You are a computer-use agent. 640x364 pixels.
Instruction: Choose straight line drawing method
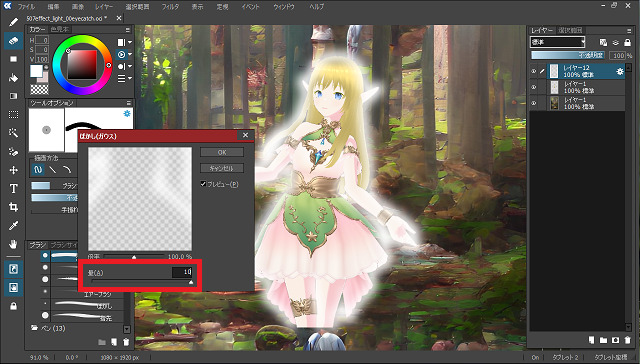52,170
